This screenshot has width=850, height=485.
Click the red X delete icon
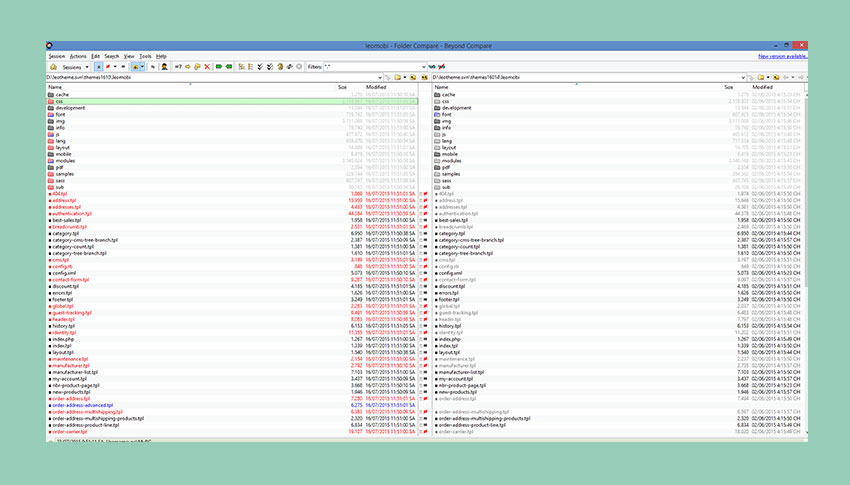pos(207,66)
